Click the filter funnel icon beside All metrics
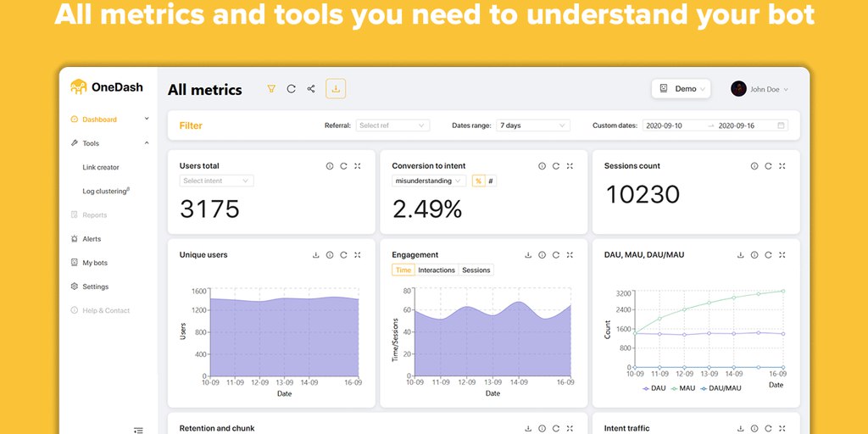This screenshot has height=434, width=868. tap(271, 89)
